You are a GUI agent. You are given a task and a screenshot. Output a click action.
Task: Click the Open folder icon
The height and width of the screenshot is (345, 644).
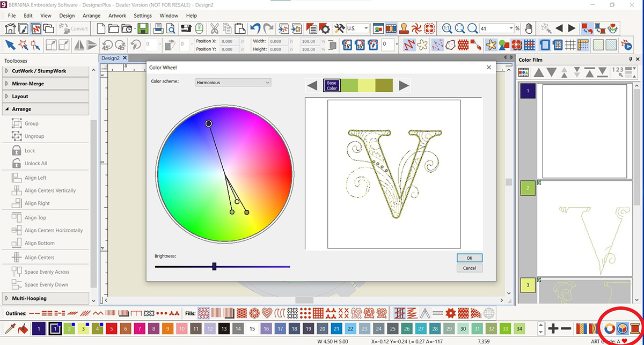113,28
